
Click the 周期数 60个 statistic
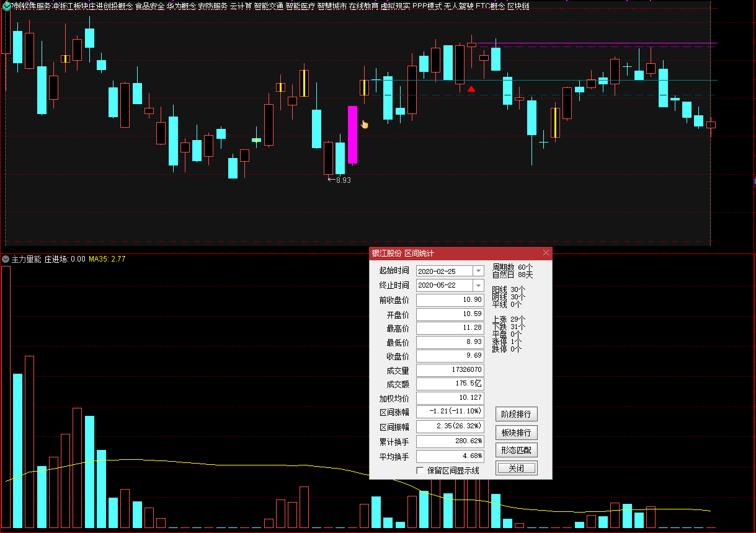click(x=513, y=267)
